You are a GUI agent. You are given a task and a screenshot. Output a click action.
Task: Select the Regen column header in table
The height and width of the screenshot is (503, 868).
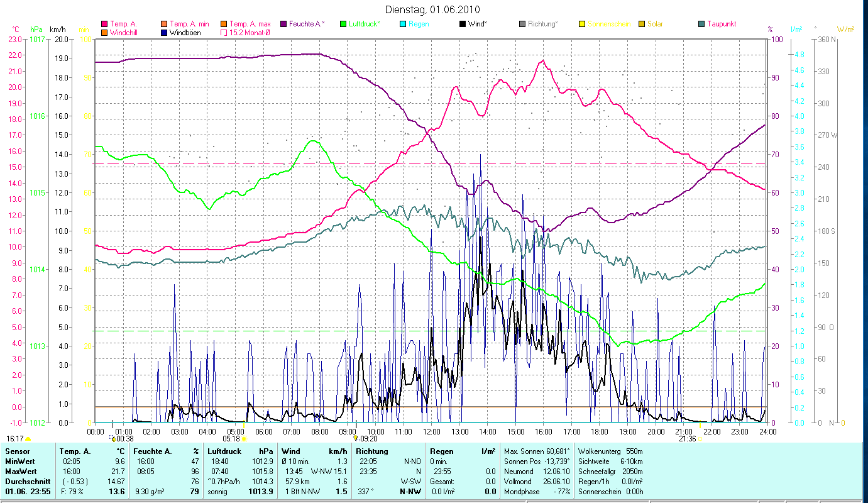click(x=441, y=451)
